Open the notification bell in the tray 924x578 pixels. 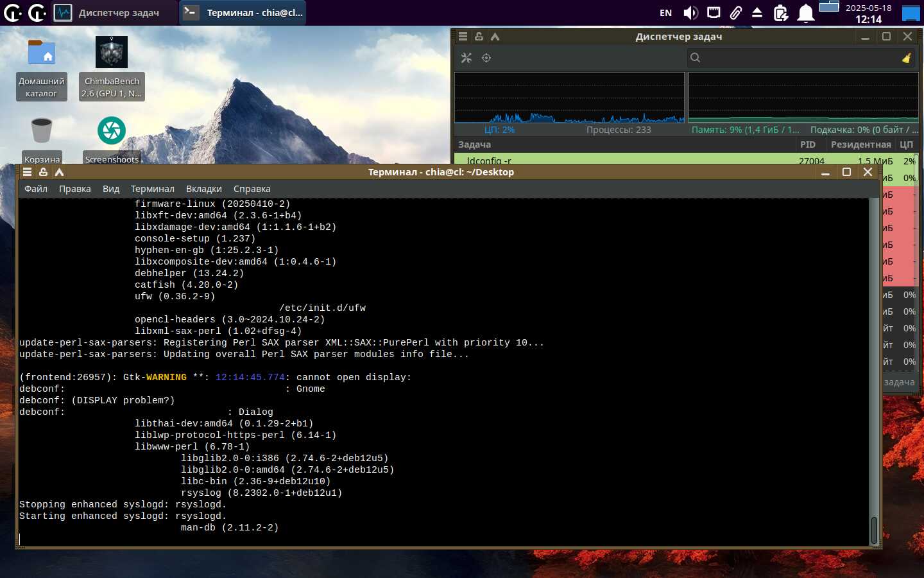click(806, 13)
